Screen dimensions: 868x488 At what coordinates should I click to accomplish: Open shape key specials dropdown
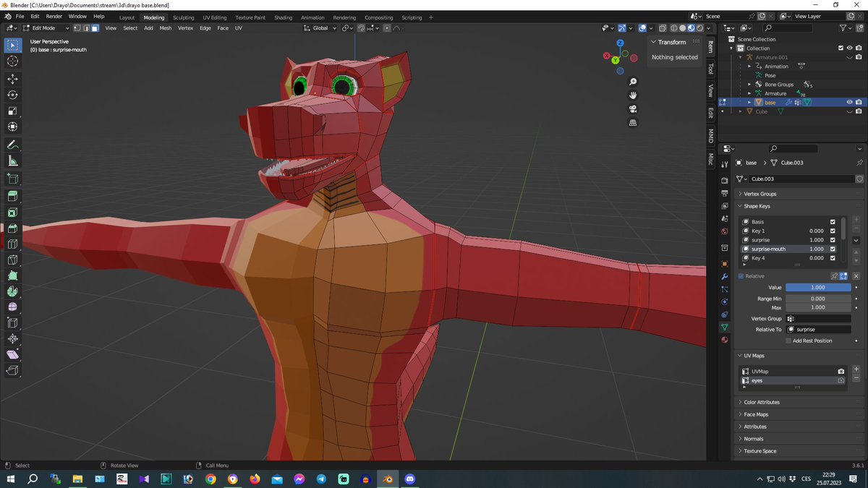click(856, 240)
